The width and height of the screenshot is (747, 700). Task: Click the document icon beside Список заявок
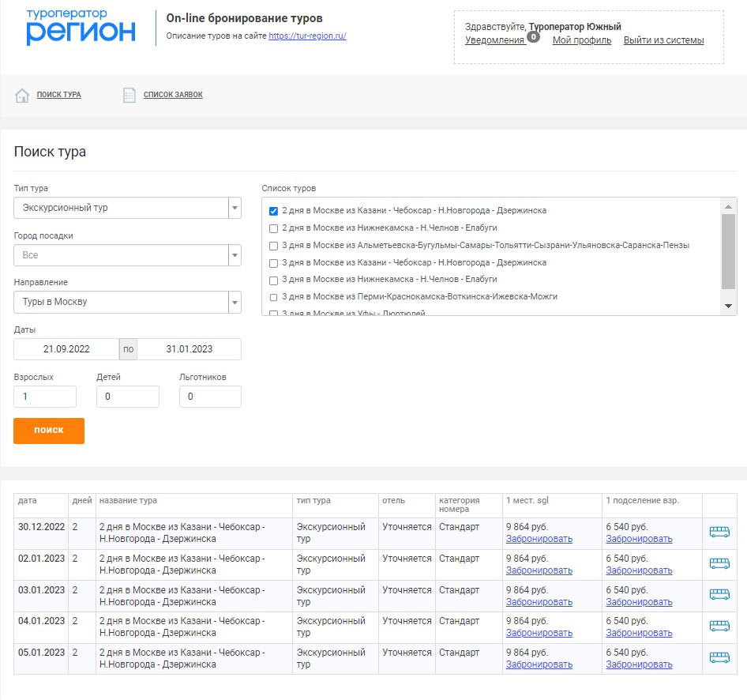pos(130,96)
